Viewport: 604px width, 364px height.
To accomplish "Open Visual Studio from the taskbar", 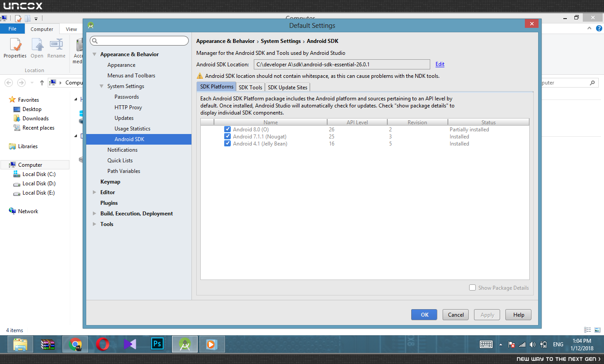I will coord(130,344).
